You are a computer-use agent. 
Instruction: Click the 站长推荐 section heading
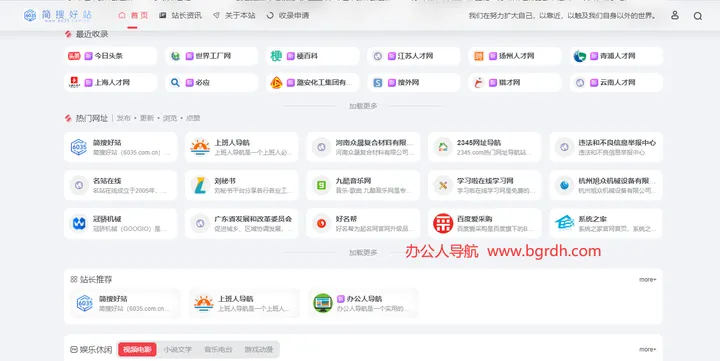[x=96, y=279]
